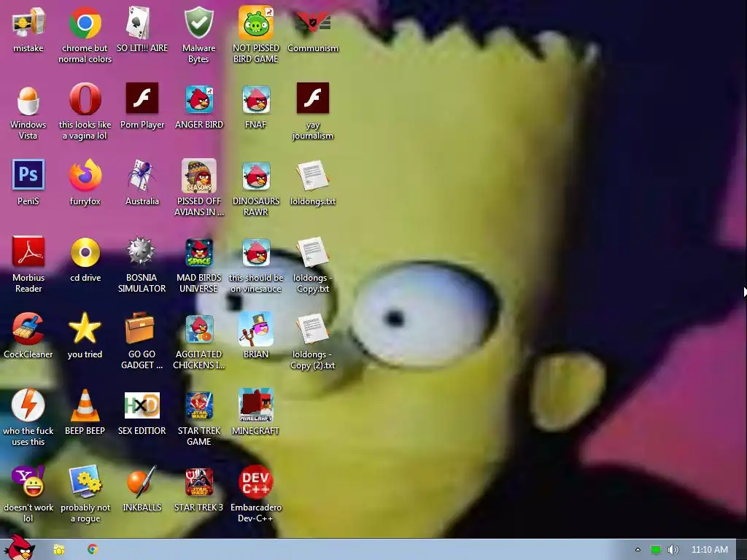Open the volume speaker tray icon
The height and width of the screenshot is (560, 747).
pyautogui.click(x=673, y=550)
